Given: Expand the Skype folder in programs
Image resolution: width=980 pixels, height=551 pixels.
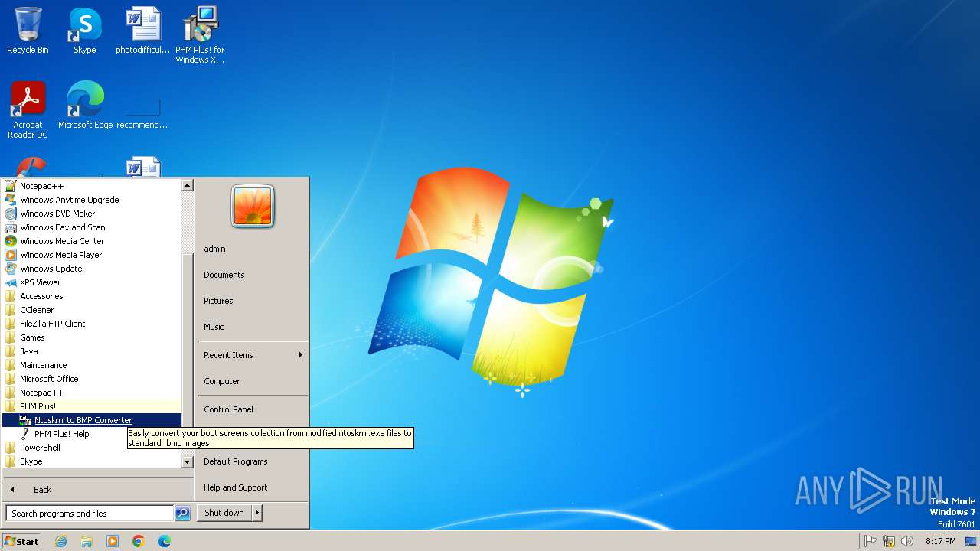Looking at the screenshot, I should click(x=92, y=461).
